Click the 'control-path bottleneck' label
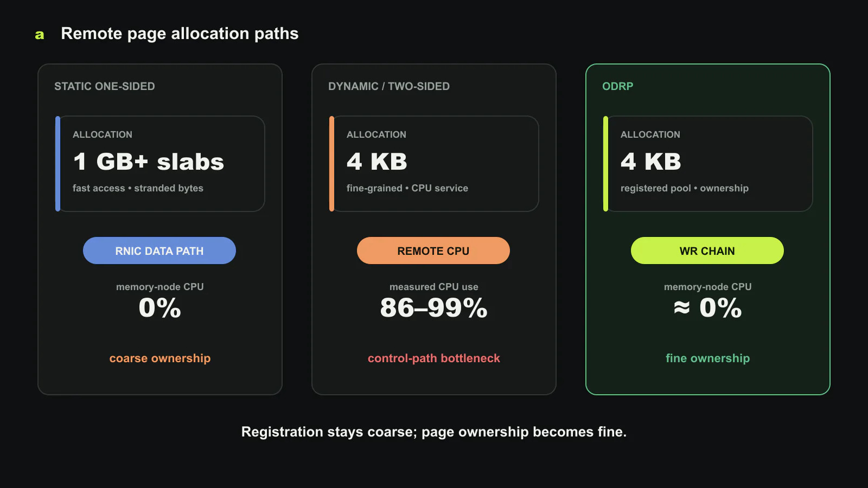 [434, 358]
